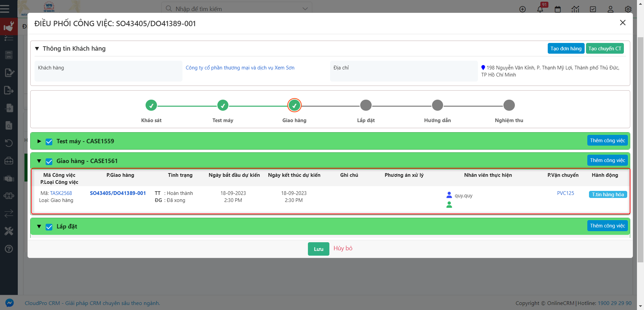The image size is (644, 310).
Task: Toggle the Test máy - CASE1559 checkbox
Action: (49, 142)
